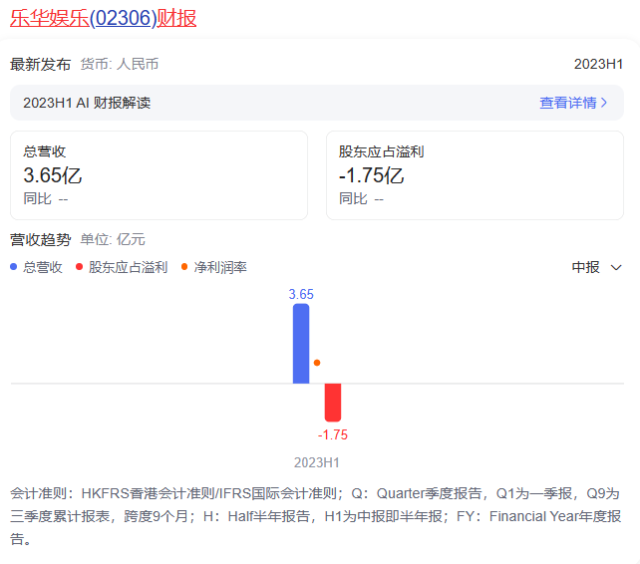
Task: Click the 营收趋势 heading
Action: coord(40,240)
